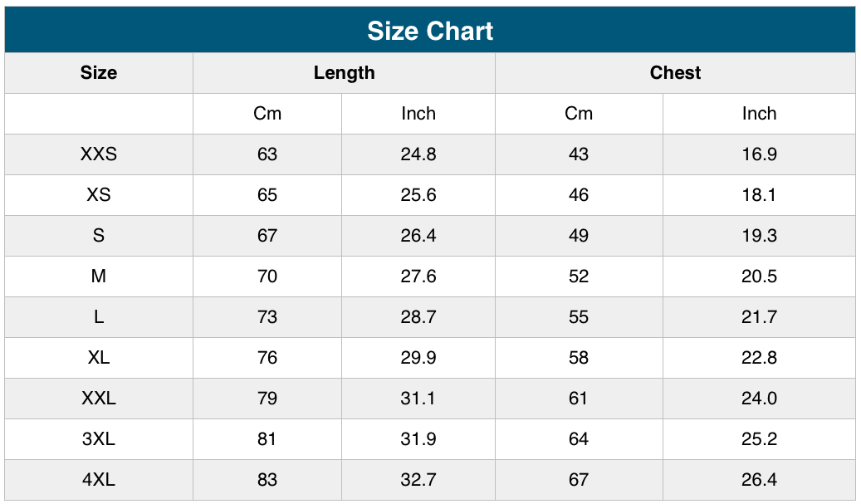Click the Inch subheader under Chest
The width and height of the screenshot is (861, 504).
759,114
